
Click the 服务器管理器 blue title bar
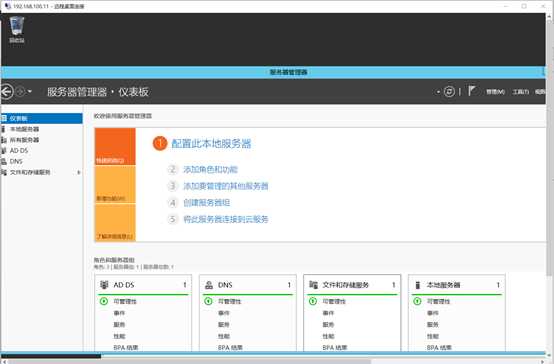point(273,72)
